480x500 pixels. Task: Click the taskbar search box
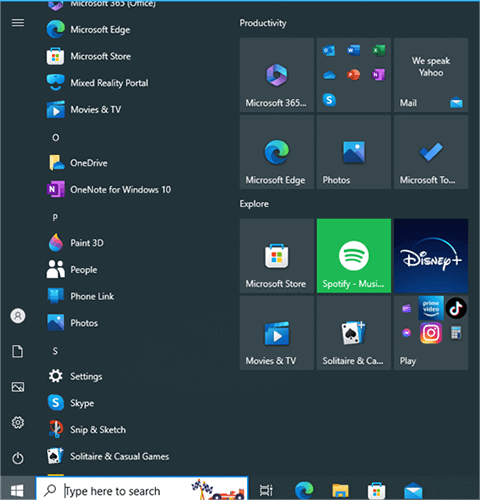142,490
